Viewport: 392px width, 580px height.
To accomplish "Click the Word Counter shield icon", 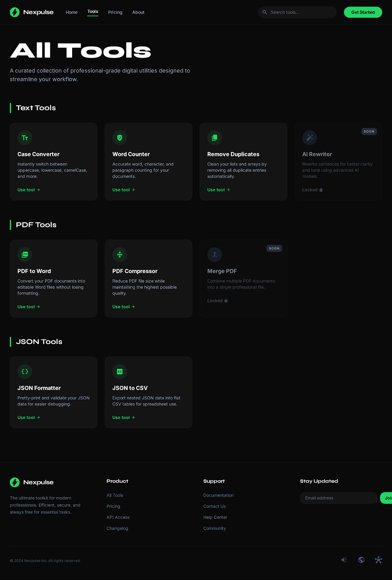I will click(120, 138).
